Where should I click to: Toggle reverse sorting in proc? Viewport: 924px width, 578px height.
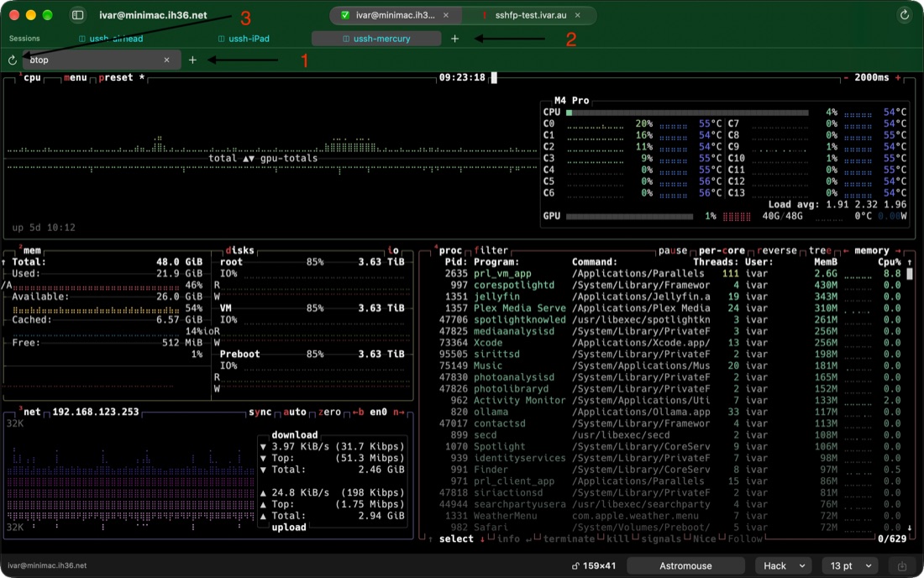[x=777, y=250]
